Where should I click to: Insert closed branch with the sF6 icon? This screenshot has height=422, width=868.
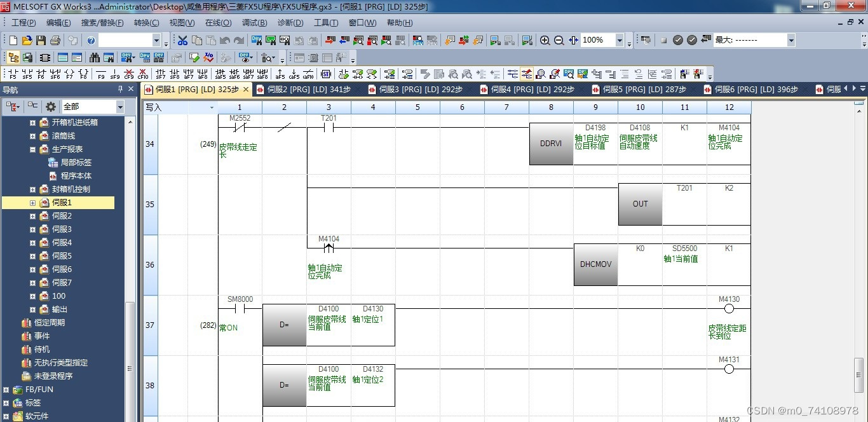point(55,74)
